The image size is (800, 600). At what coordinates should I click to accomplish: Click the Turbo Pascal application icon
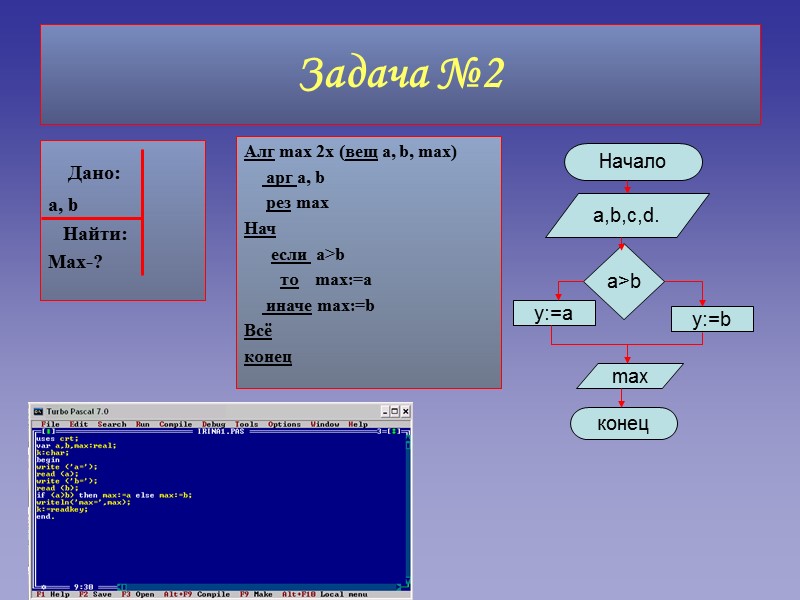point(39,409)
